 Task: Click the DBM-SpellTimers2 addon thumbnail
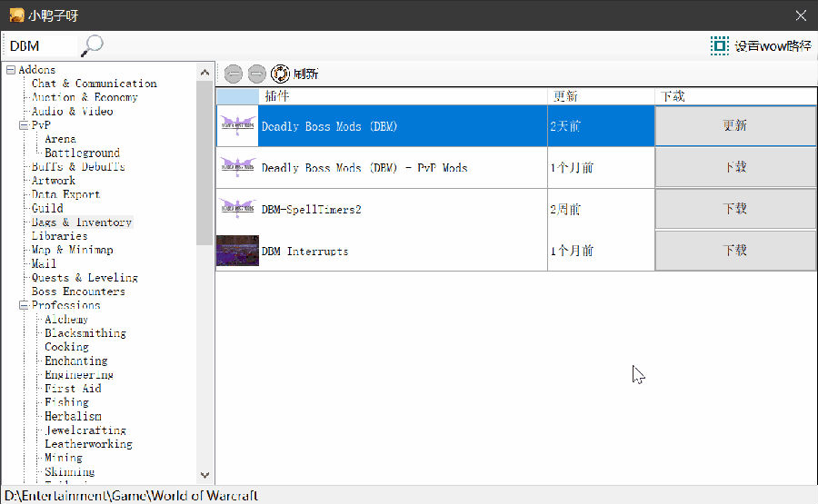[238, 209]
